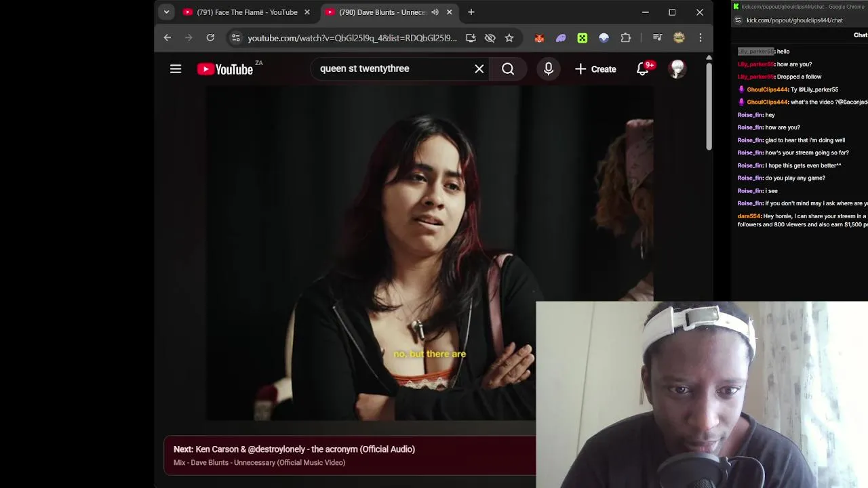
Task: Close the Dave Blunts tab
Action: click(x=449, y=12)
